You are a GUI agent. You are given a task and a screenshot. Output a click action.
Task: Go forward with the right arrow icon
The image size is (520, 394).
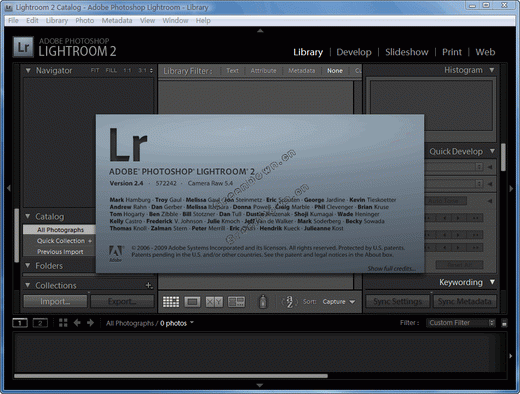pos(90,323)
